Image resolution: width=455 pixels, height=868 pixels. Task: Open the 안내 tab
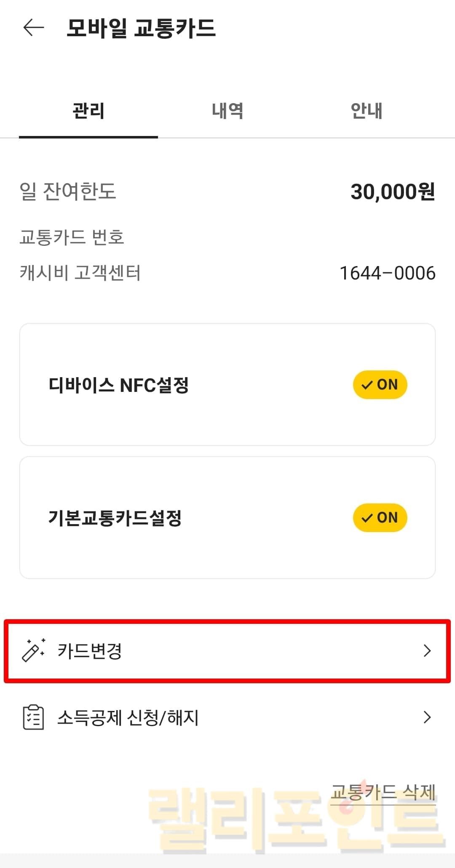point(367,111)
